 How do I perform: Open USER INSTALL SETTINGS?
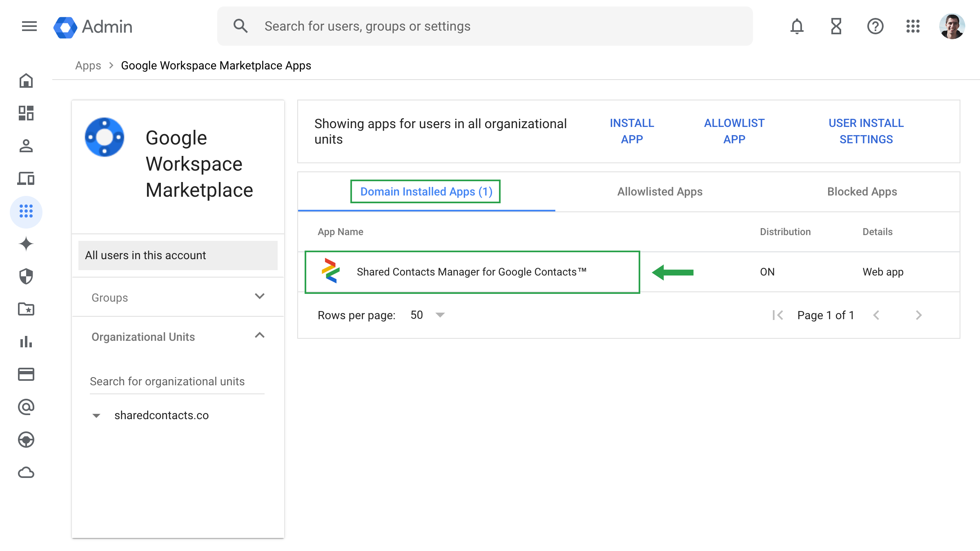pyautogui.click(x=866, y=131)
